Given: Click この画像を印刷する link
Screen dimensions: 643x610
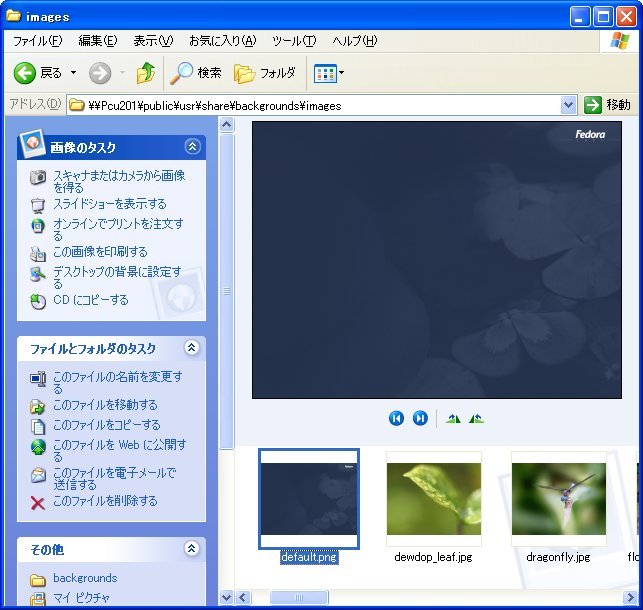Looking at the screenshot, I should pyautogui.click(x=100, y=252).
